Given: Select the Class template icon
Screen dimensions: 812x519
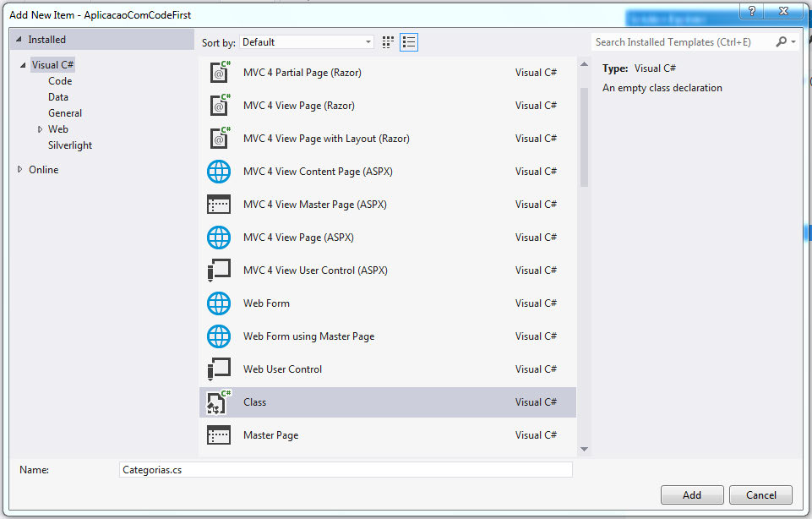Looking at the screenshot, I should [219, 402].
